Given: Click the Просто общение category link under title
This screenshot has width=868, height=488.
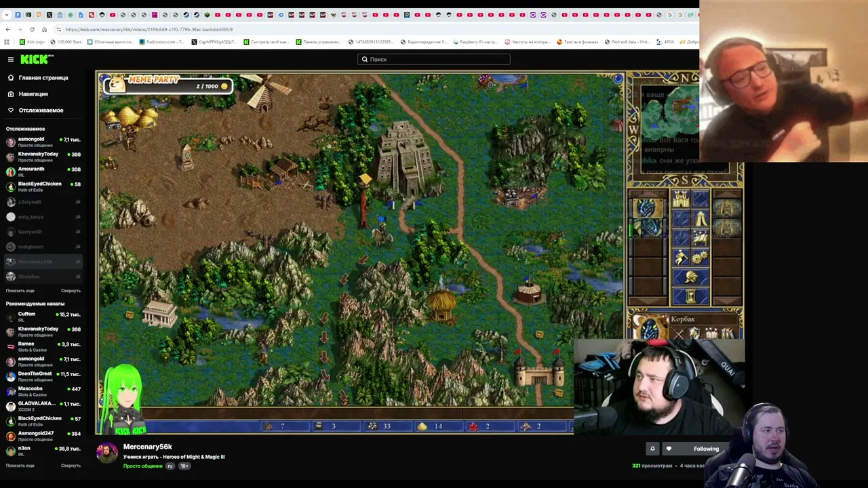Looking at the screenshot, I should click(142, 466).
